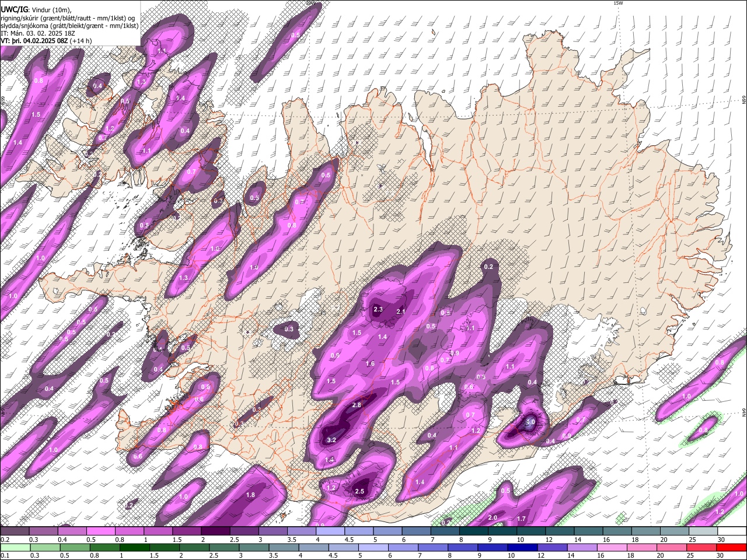Click the 2.3 value in the central highlands

[378, 309]
